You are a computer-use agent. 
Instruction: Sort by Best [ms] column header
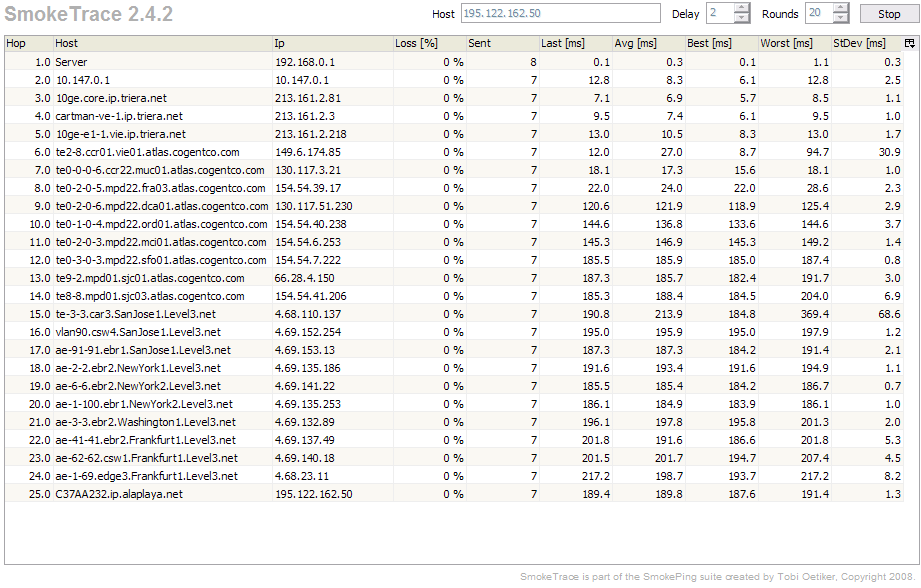coord(722,43)
